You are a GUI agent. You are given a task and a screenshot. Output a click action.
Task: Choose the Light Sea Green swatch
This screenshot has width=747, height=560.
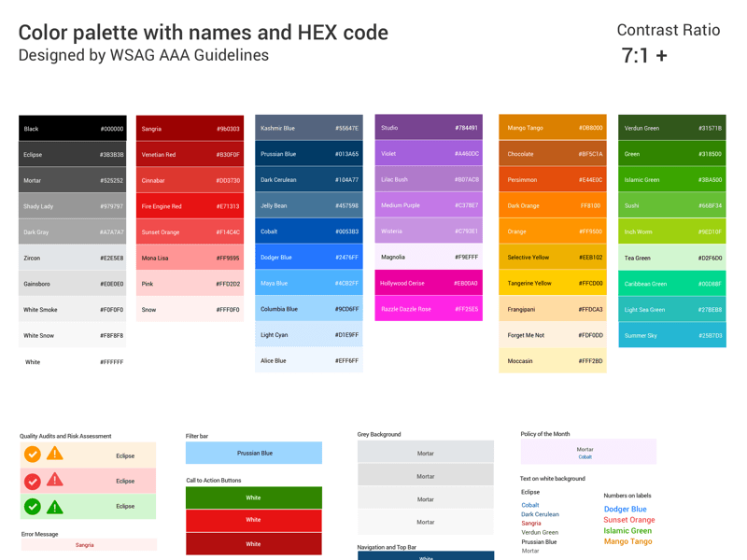tap(672, 309)
